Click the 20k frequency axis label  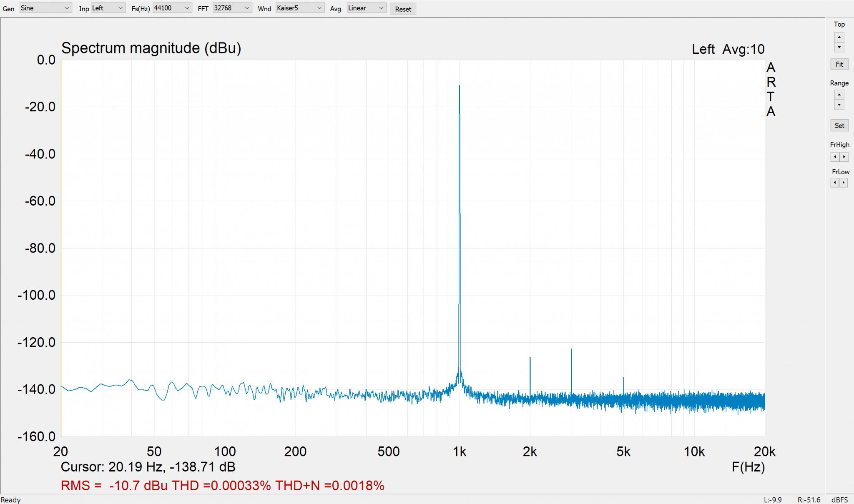764,451
